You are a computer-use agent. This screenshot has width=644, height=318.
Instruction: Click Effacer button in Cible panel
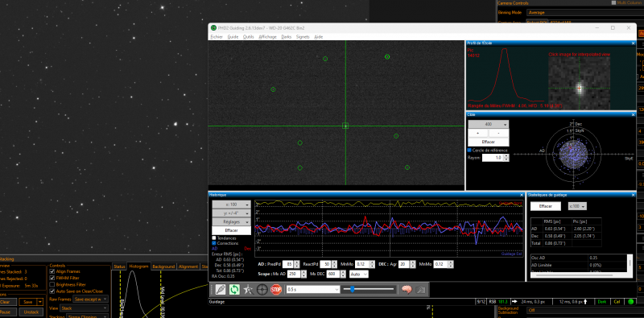tap(489, 142)
